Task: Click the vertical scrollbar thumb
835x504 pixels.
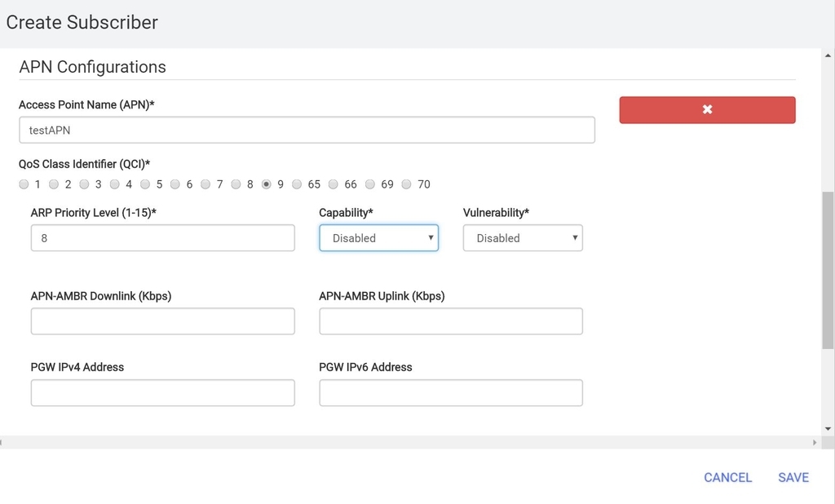Action: pyautogui.click(x=828, y=269)
